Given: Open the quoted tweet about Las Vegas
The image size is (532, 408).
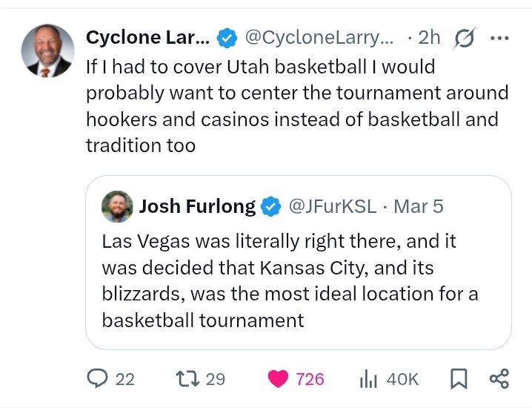Looking at the screenshot, I should click(298, 280).
